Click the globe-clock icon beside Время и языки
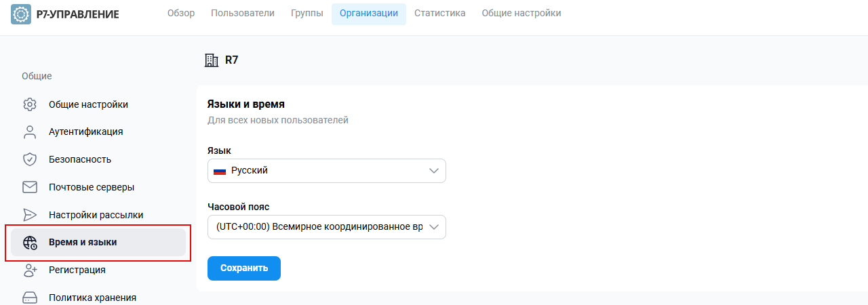The image size is (868, 305). [x=30, y=243]
